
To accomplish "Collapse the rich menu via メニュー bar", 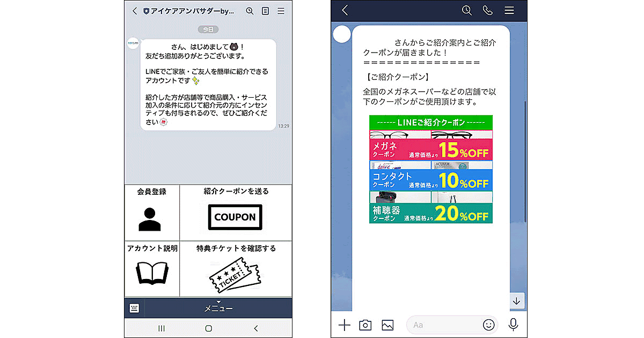I will (218, 308).
